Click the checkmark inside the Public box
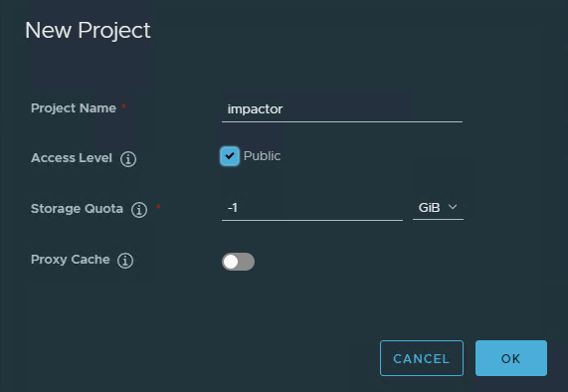 (230, 156)
